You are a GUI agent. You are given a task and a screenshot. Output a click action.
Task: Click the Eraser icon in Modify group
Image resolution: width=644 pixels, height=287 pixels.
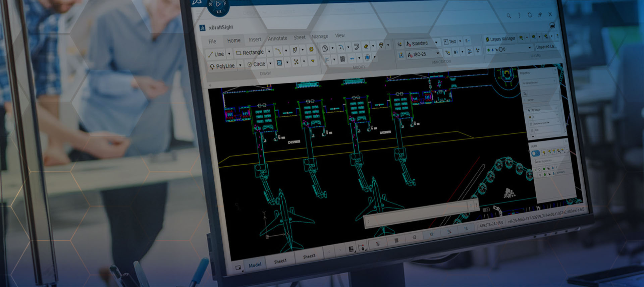tap(366, 46)
